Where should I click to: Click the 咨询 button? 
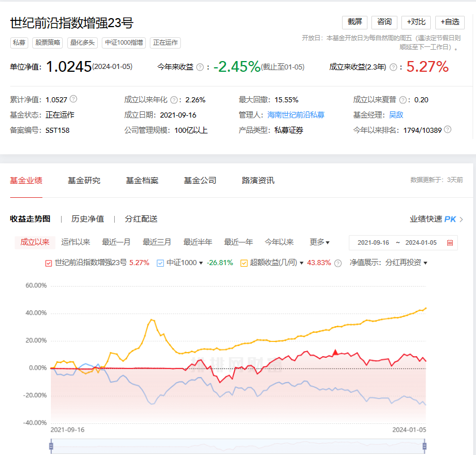click(384, 22)
